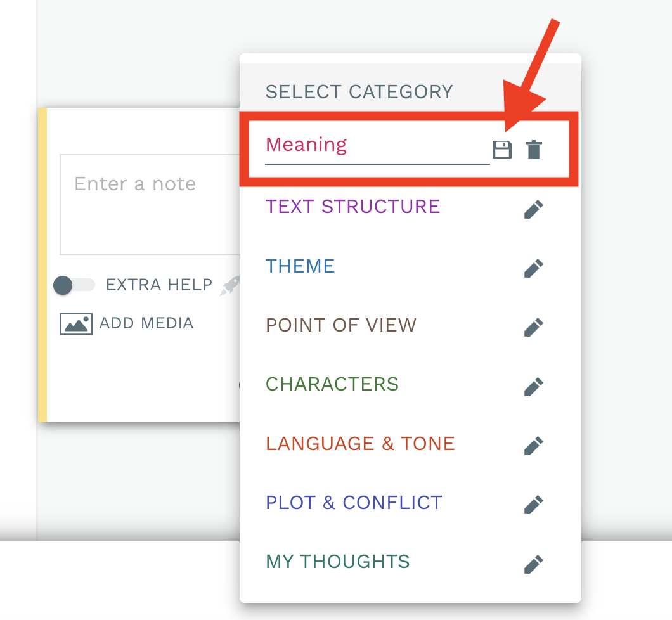Edit the CHARACTERS category name
This screenshot has height=620, width=672.
click(534, 387)
